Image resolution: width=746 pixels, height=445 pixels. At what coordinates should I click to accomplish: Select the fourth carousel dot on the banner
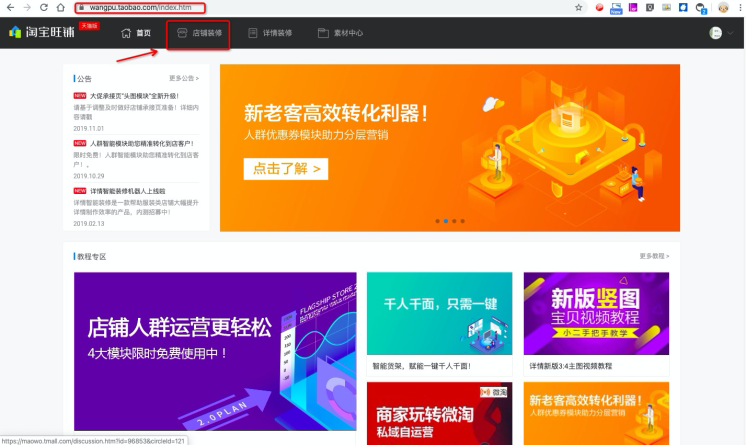(x=462, y=221)
